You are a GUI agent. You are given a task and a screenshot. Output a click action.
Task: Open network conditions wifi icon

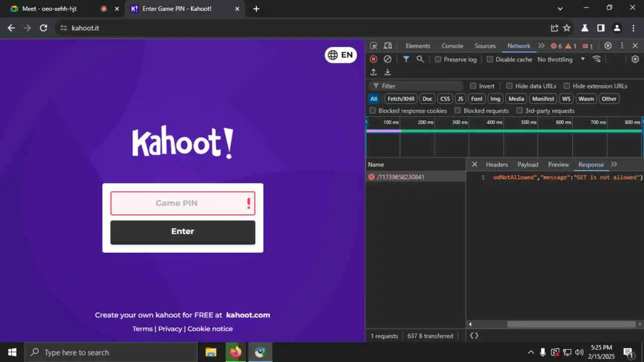(597, 59)
